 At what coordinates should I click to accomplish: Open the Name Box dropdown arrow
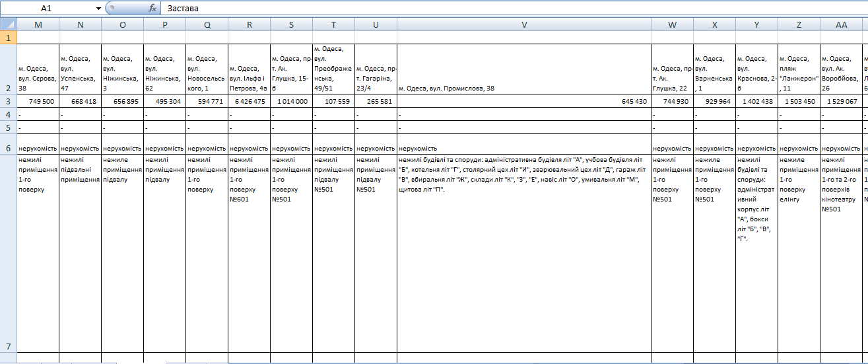(98, 9)
